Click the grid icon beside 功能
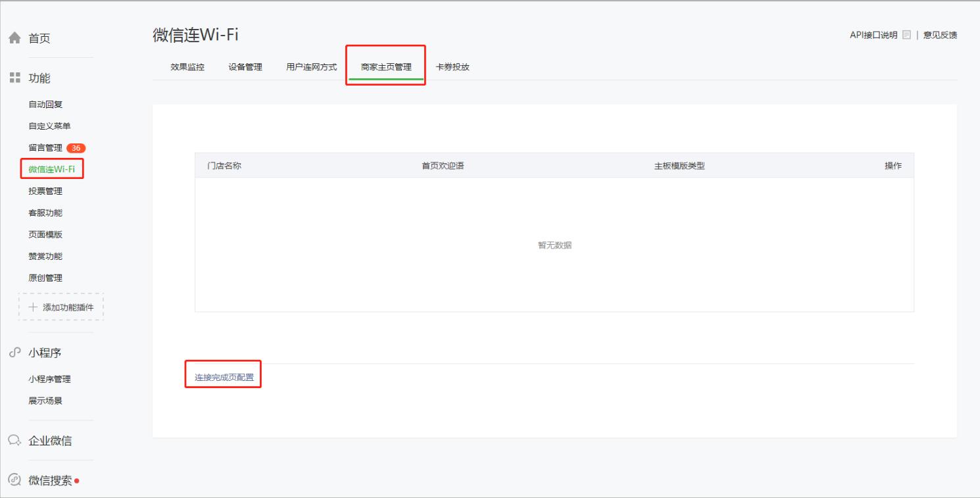 [x=14, y=78]
